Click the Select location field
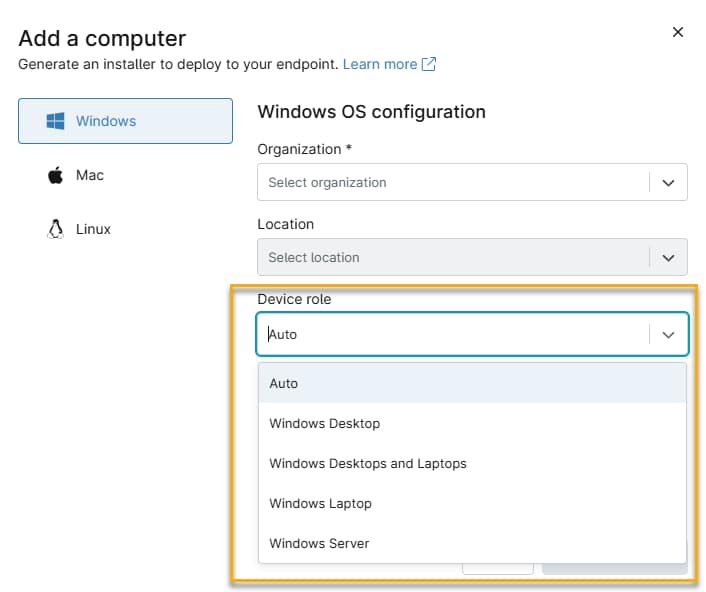 pyautogui.click(x=452, y=258)
